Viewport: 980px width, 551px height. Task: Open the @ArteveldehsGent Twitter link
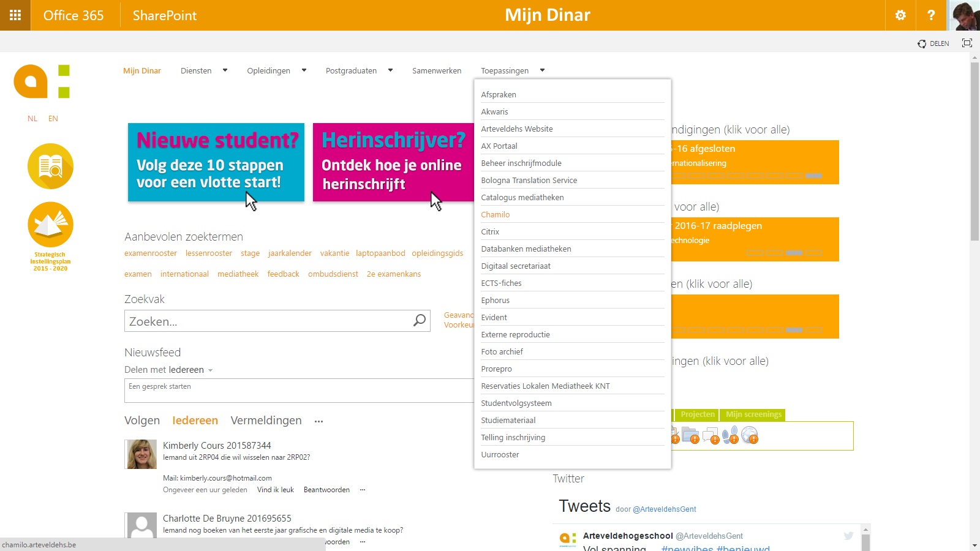(664, 509)
